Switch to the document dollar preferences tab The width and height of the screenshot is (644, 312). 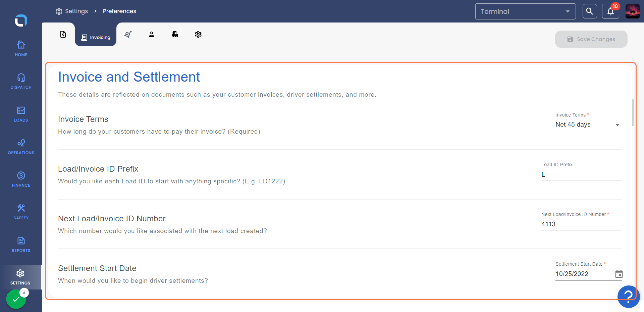coord(63,34)
